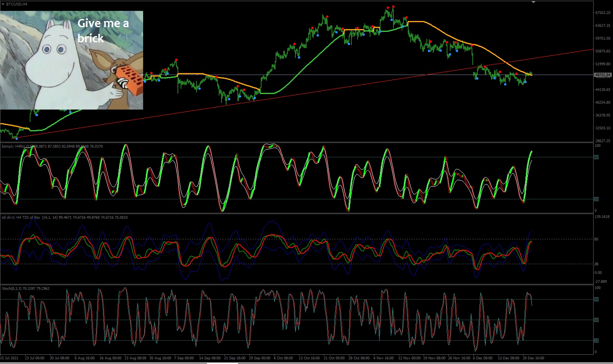Click the 0.00 scale value in TDI panel
Image resolution: width=613 pixels, height=364 pixels.
pos(598,273)
